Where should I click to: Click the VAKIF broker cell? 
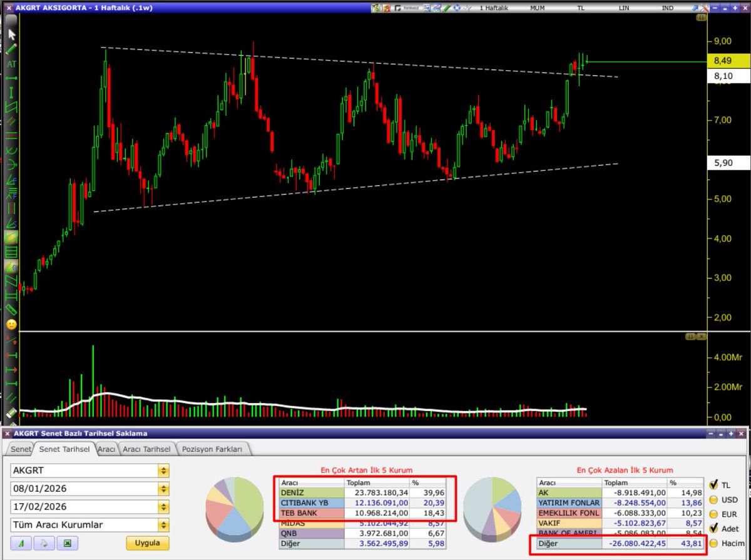coord(570,523)
